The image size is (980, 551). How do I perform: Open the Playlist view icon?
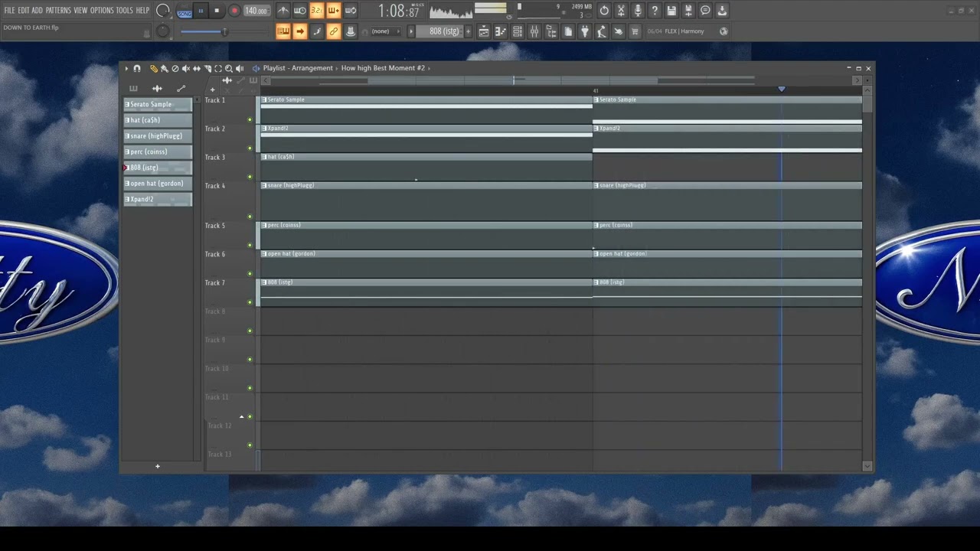tap(484, 31)
